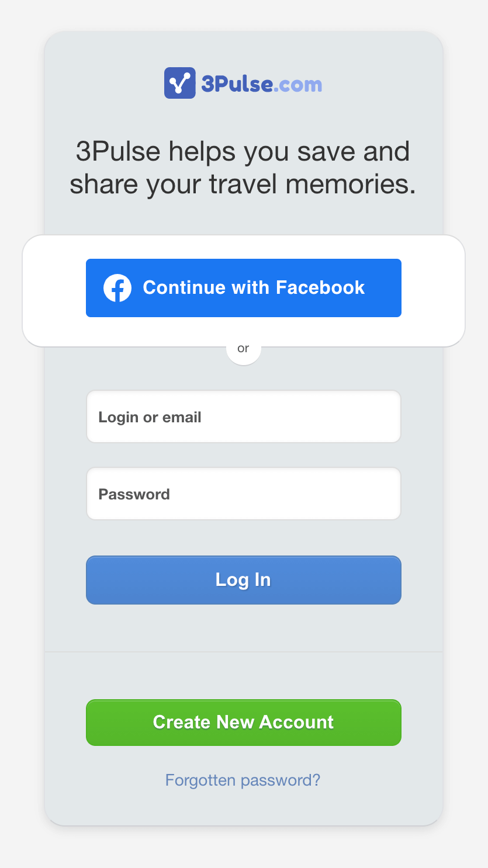The image size is (488, 868).
Task: Select the Login or email field
Action: [x=243, y=416]
